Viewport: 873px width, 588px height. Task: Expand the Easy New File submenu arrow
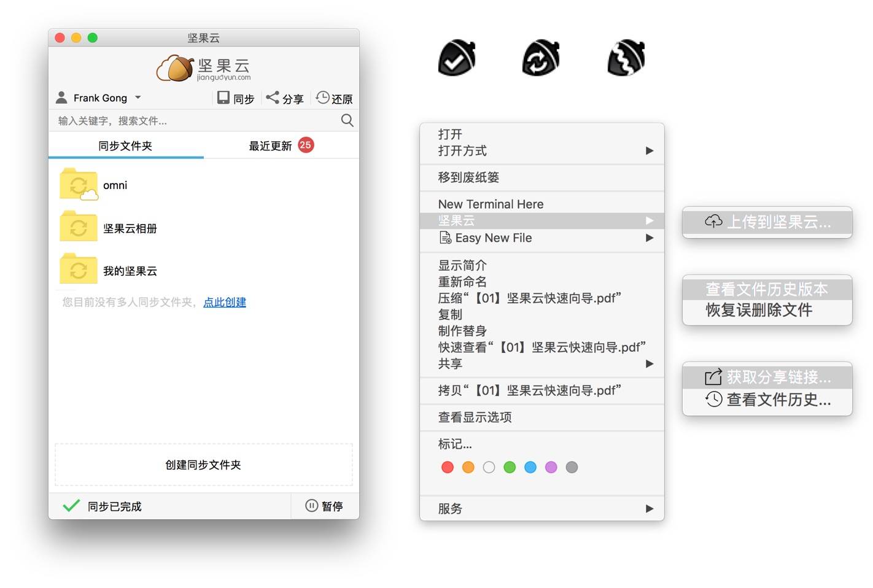click(x=650, y=238)
